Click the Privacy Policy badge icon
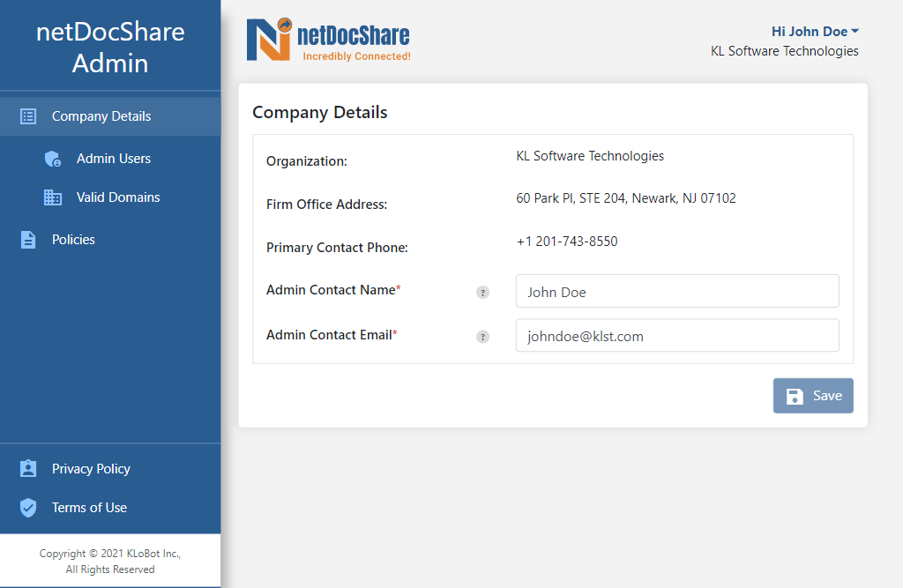 [x=28, y=469]
